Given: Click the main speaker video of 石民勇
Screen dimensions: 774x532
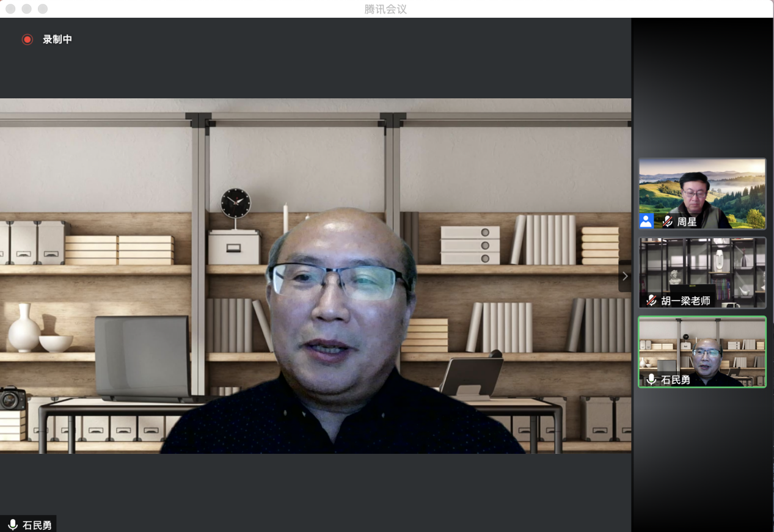Looking at the screenshot, I should coord(315,275).
